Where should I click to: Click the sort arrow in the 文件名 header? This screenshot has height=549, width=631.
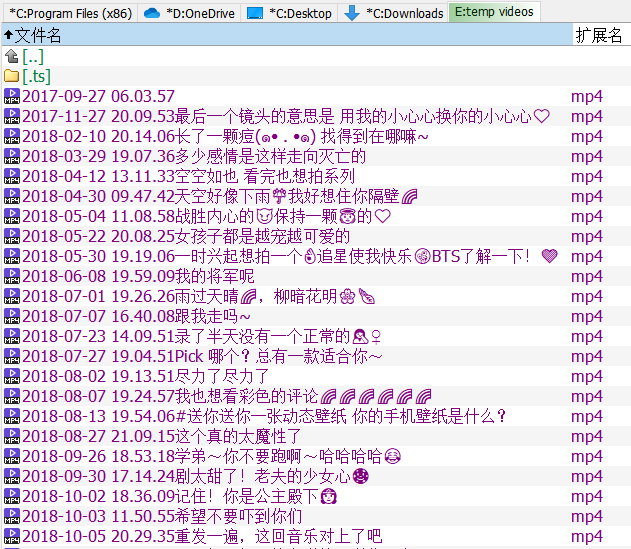[x=8, y=35]
